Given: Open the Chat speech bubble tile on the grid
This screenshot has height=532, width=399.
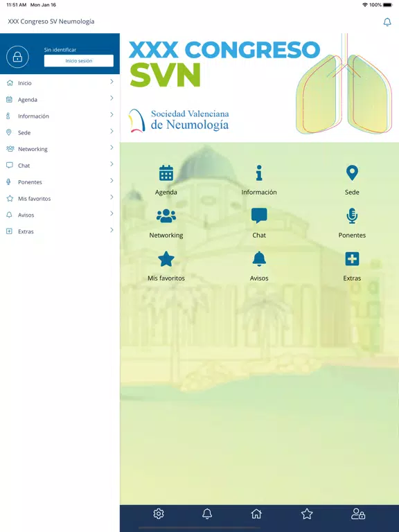Looking at the screenshot, I should click(259, 222).
